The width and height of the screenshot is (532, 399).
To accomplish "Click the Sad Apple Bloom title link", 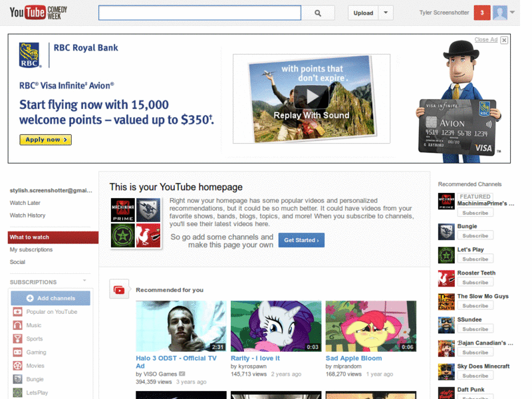I will (x=354, y=358).
